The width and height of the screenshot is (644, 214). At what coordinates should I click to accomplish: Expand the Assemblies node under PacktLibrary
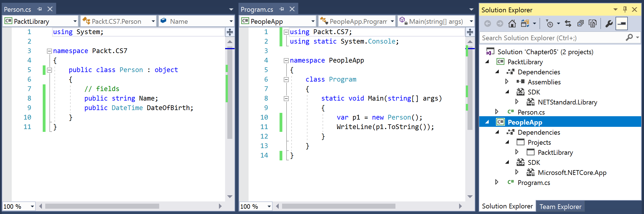(x=507, y=82)
